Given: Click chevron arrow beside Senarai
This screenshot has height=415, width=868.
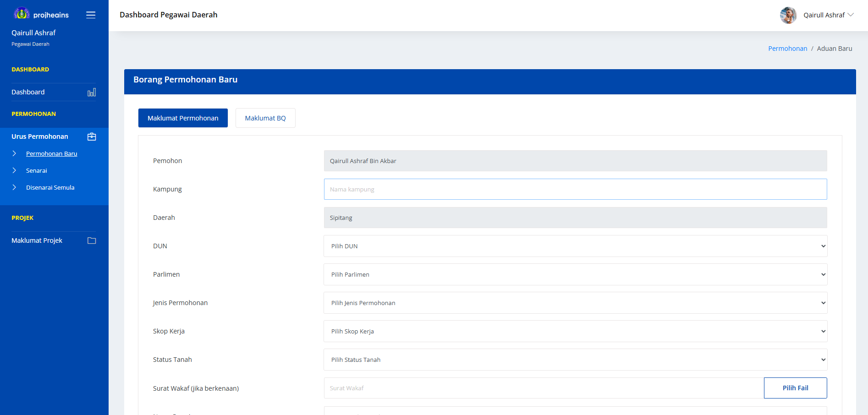Looking at the screenshot, I should tap(14, 170).
